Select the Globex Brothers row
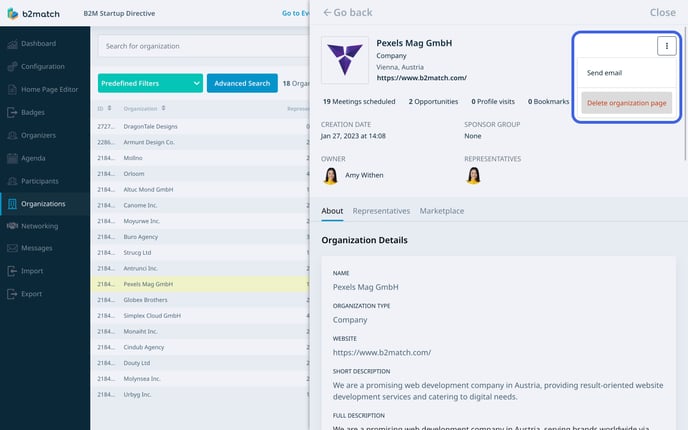 point(200,300)
